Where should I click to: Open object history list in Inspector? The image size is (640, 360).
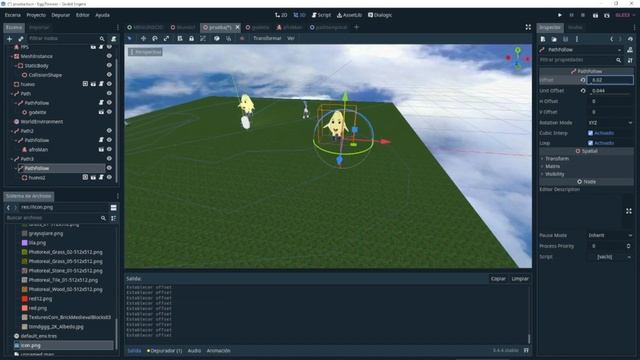pos(630,39)
